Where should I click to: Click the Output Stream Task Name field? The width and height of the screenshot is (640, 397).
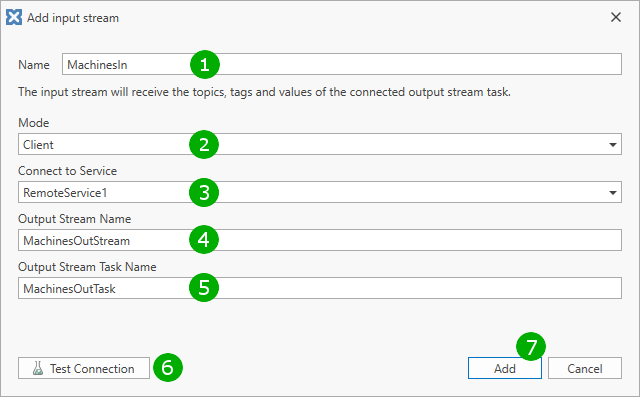pos(320,288)
